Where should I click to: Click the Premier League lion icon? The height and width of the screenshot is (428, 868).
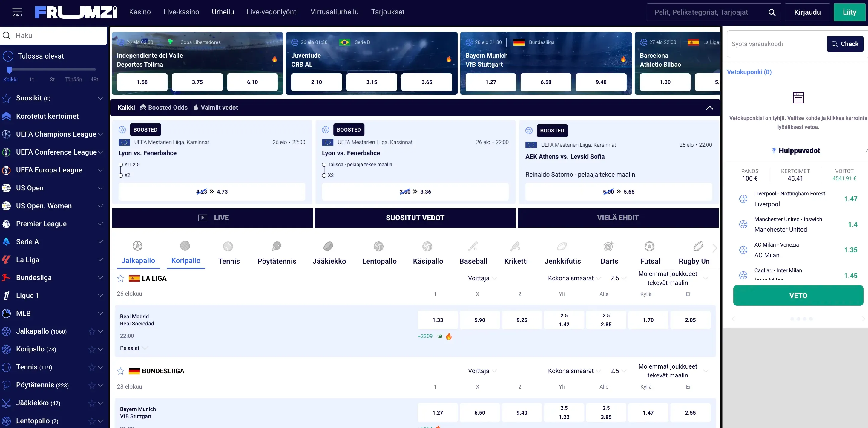pyautogui.click(x=6, y=224)
